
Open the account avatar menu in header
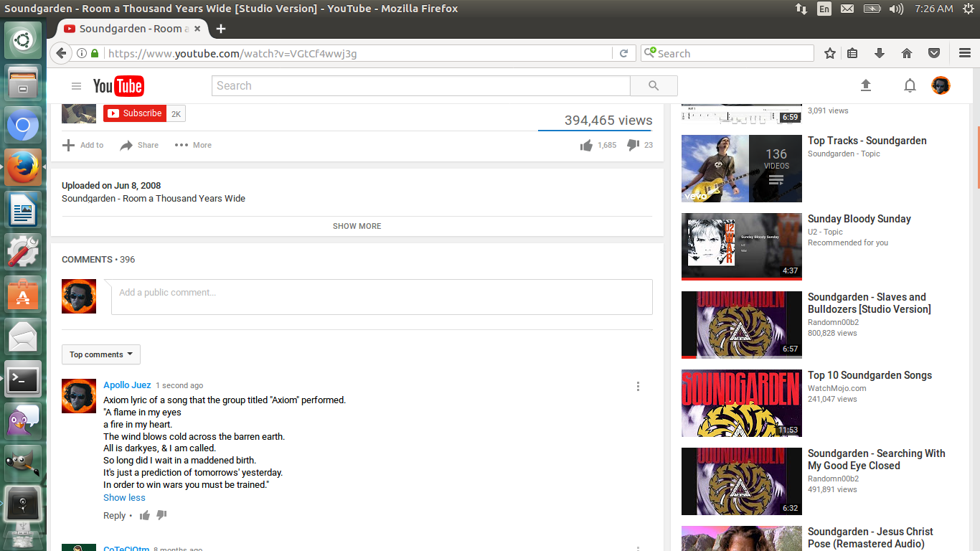[x=941, y=85]
